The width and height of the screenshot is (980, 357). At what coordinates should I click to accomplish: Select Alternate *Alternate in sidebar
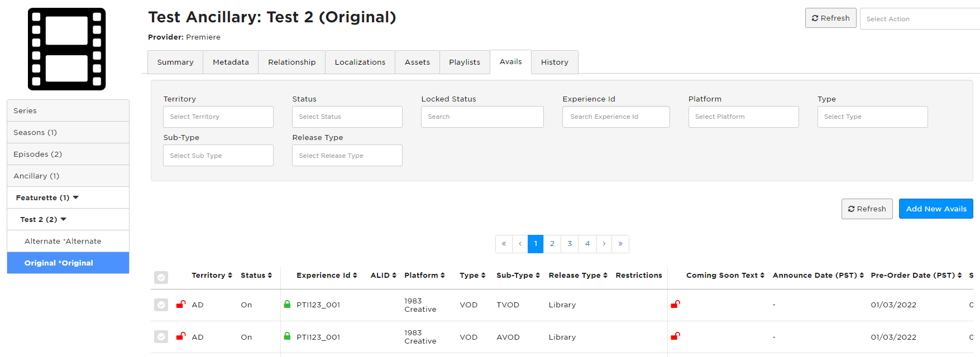coord(68,241)
